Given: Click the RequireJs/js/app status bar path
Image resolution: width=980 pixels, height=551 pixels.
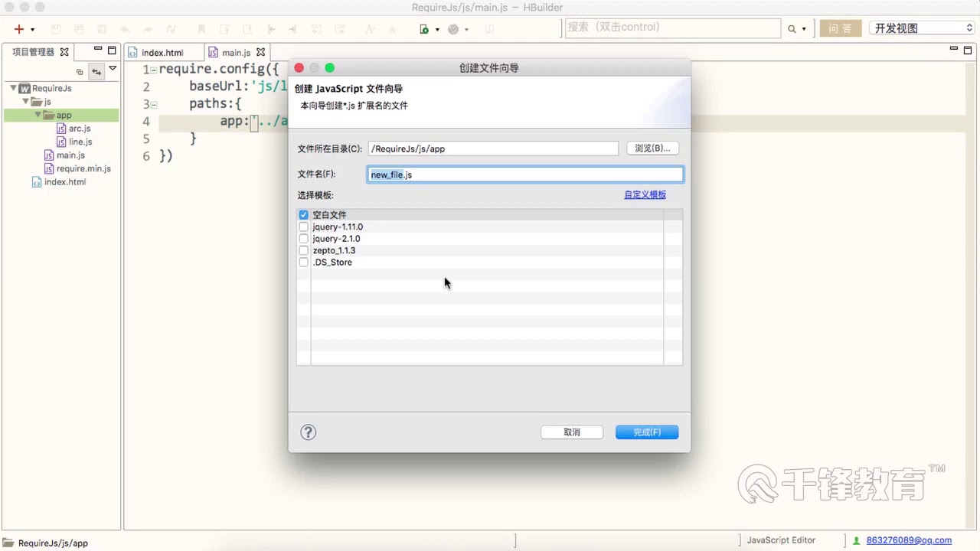Looking at the screenshot, I should coord(53,543).
